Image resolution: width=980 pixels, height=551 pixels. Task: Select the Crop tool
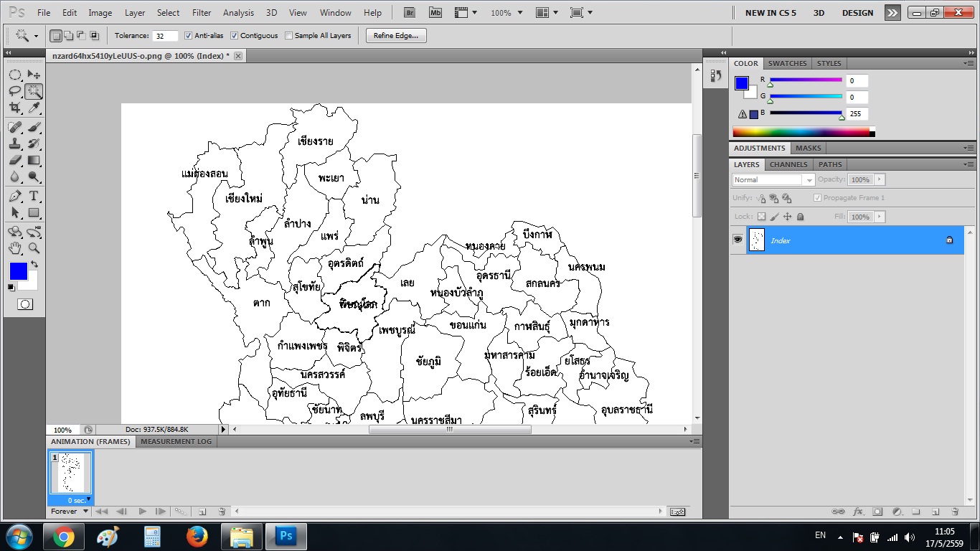[x=14, y=108]
